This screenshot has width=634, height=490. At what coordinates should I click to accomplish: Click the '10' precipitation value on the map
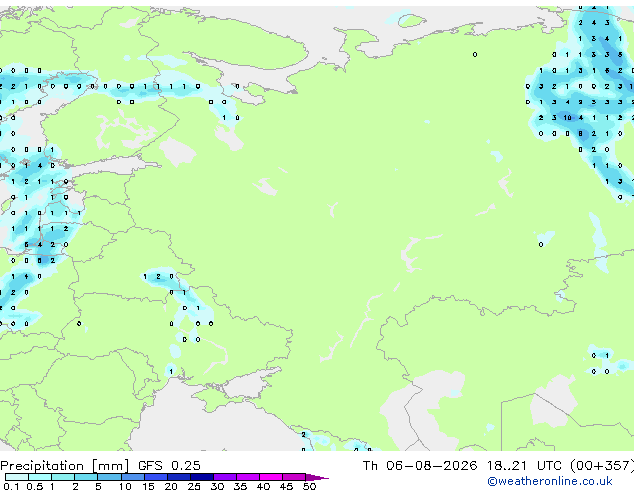coord(568,118)
